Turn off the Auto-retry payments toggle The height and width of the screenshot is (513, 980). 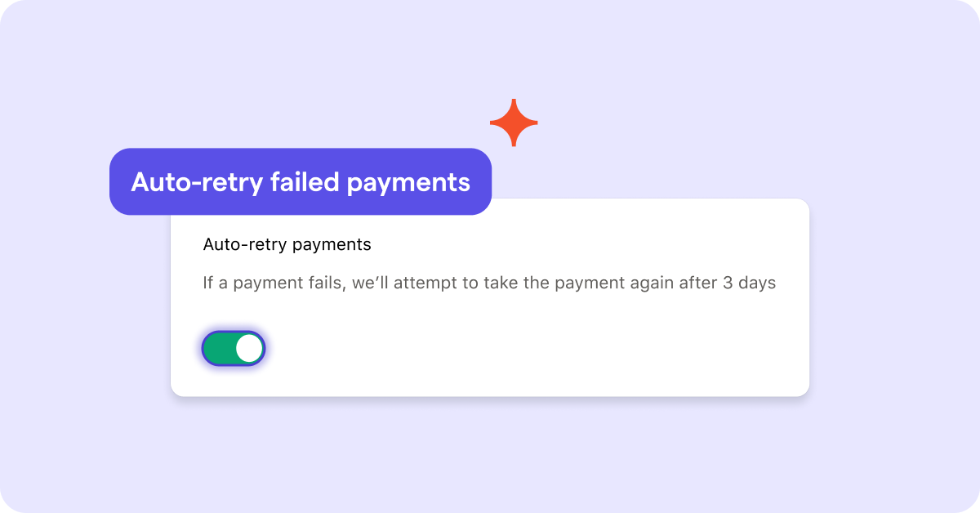[234, 349]
